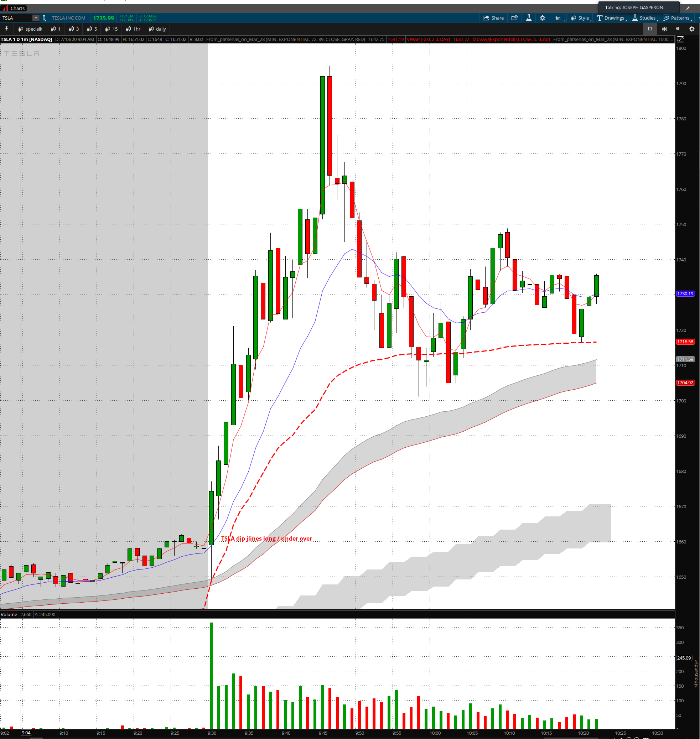Click the curve toggle icon above price axis
Screen dimensions: 700x739
pos(680,39)
